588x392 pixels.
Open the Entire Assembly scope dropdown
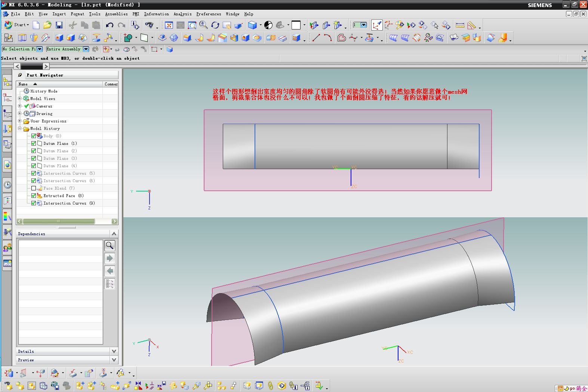[86, 49]
